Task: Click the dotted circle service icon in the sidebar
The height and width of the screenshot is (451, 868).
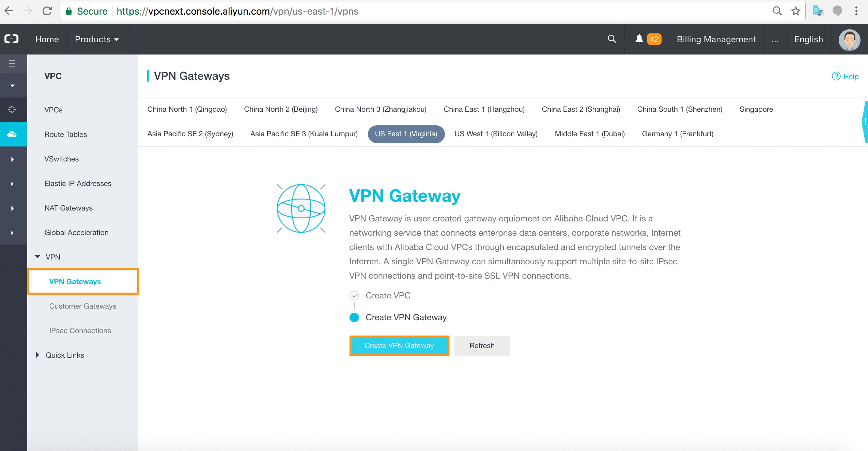Action: [x=12, y=109]
